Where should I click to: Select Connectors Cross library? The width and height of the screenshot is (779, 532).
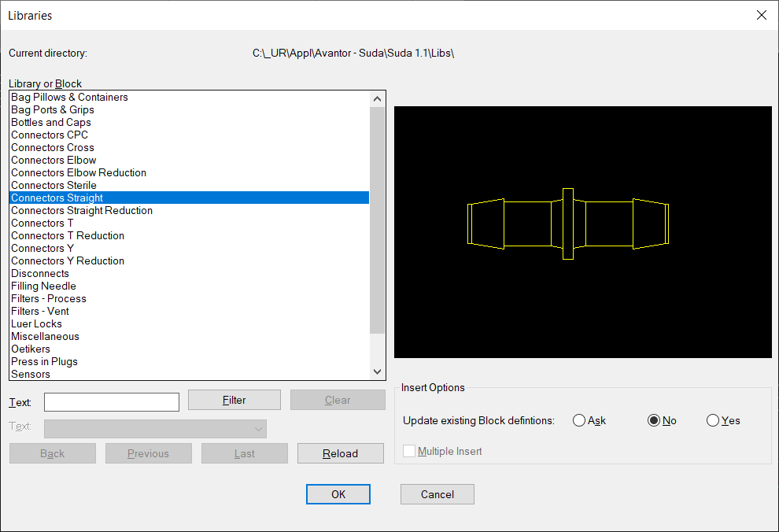190,147
